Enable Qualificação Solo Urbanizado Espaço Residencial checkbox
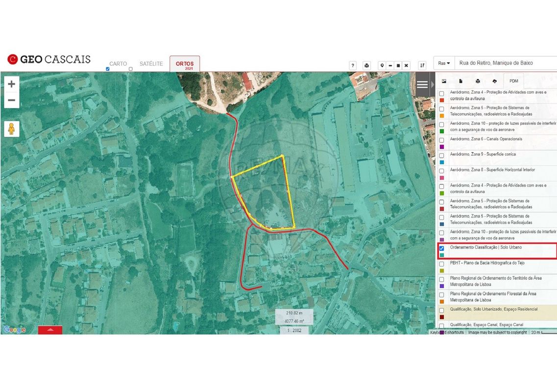Screen dimensions: 557x392 point(441,310)
